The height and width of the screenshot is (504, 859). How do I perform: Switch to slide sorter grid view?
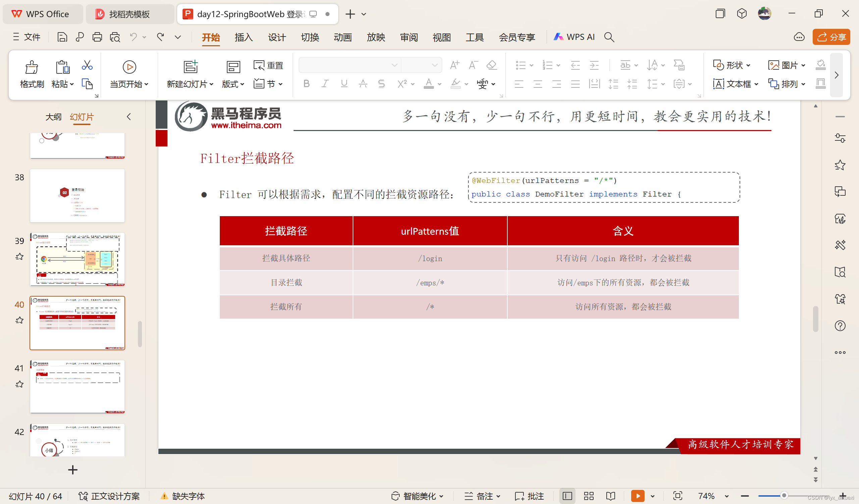point(589,496)
